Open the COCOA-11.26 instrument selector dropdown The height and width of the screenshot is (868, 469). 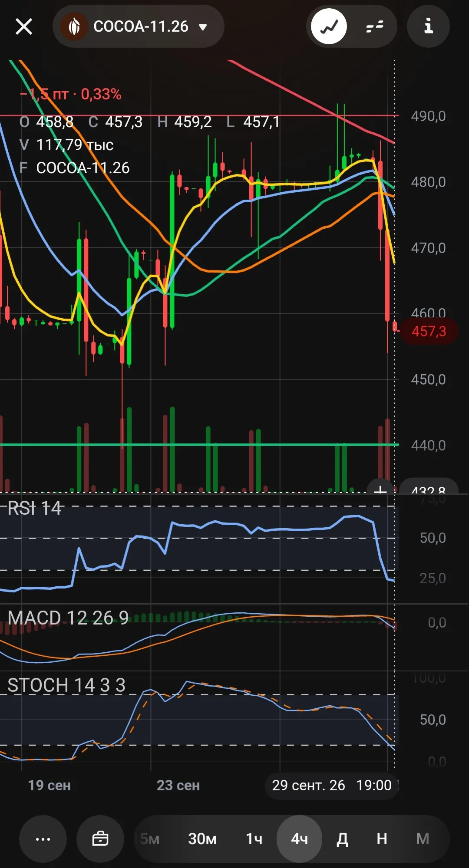tap(138, 26)
